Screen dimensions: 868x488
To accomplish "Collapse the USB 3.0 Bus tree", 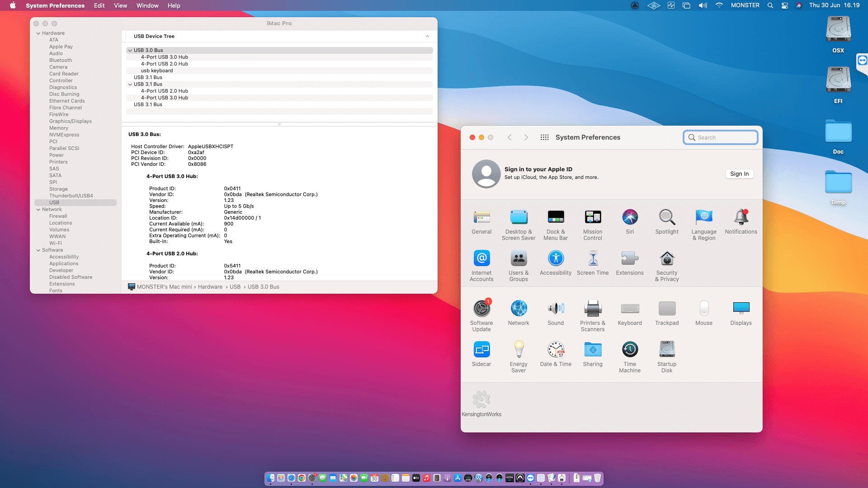I will [130, 50].
